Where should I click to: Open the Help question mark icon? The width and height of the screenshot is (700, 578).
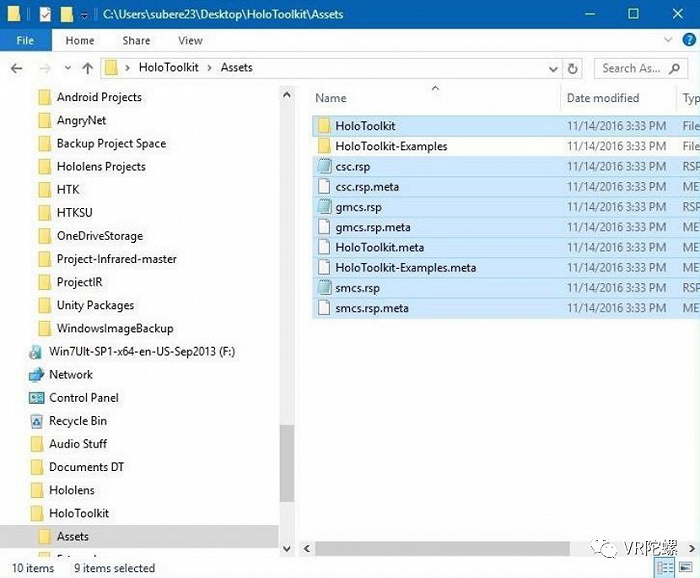pos(687,41)
